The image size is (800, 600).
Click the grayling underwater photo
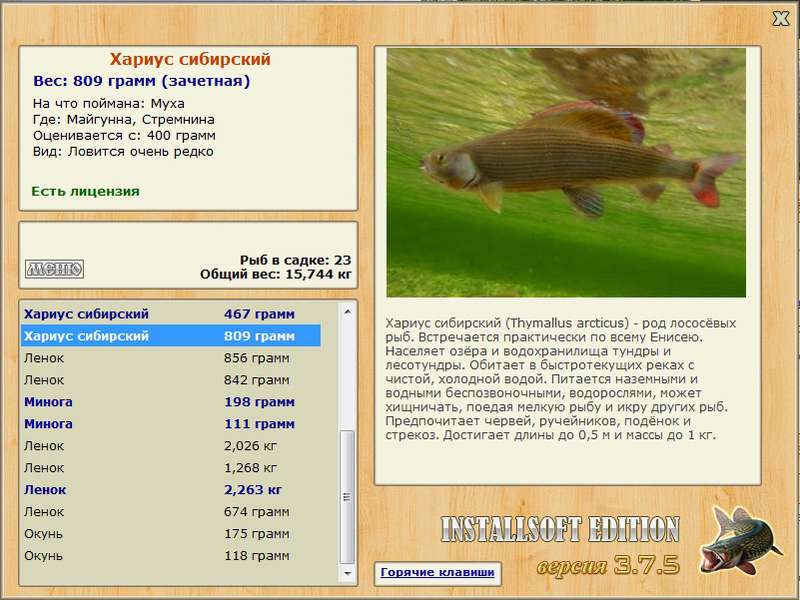pyautogui.click(x=566, y=172)
